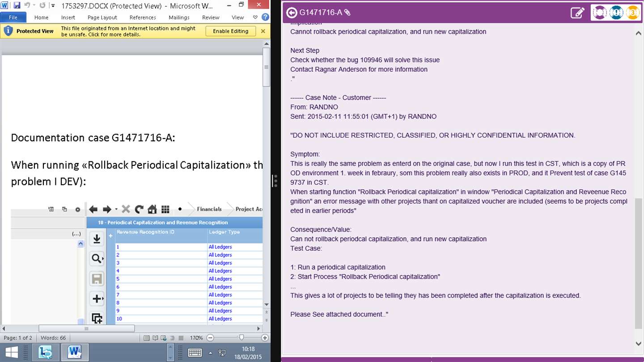Click the back arrow icon in embedded toolbar
The height and width of the screenshot is (362, 644).
[93, 209]
